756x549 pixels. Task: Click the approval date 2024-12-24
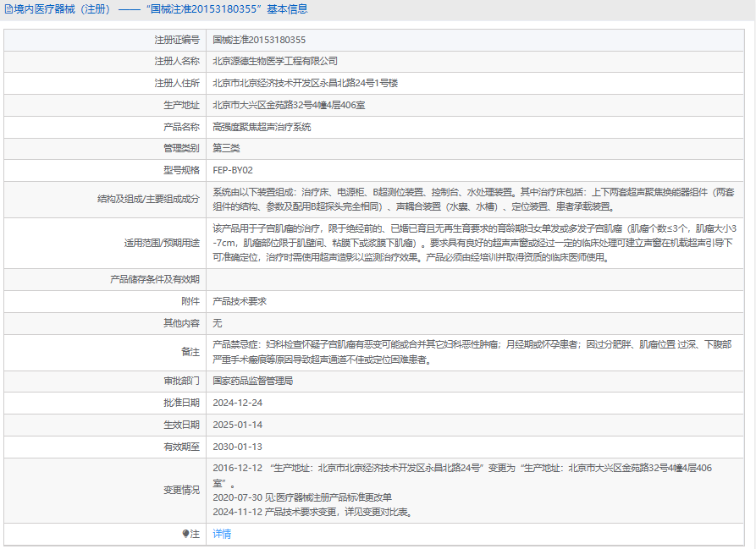[237, 403]
